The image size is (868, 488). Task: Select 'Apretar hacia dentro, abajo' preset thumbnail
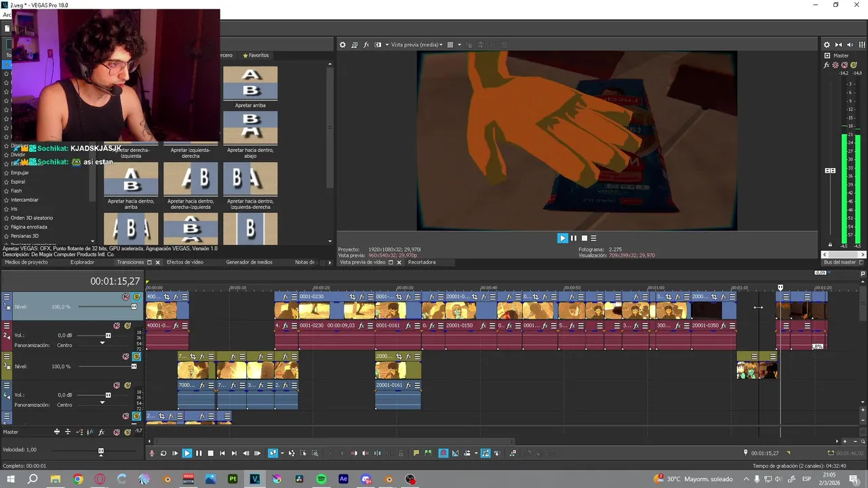[x=250, y=128]
